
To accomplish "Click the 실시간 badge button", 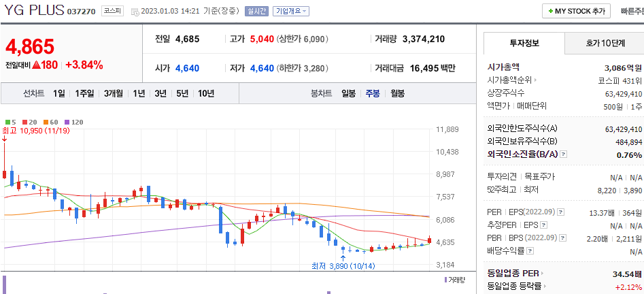I will click(257, 12).
